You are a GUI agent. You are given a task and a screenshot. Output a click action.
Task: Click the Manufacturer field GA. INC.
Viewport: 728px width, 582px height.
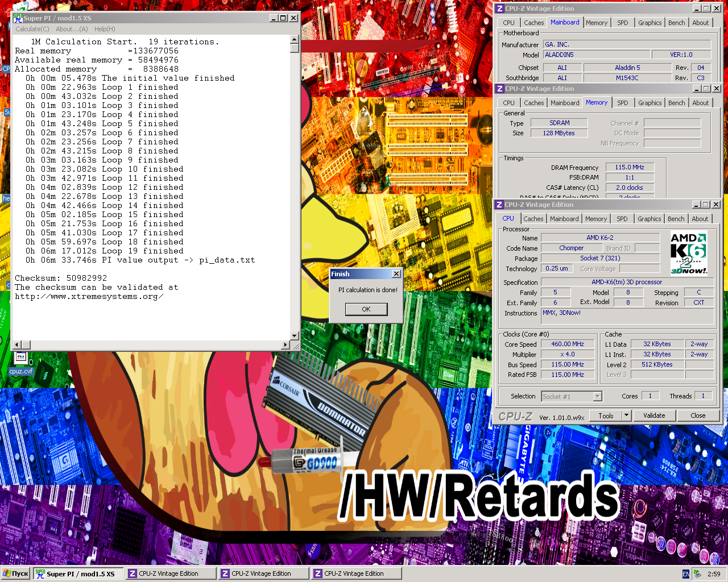coord(627,44)
